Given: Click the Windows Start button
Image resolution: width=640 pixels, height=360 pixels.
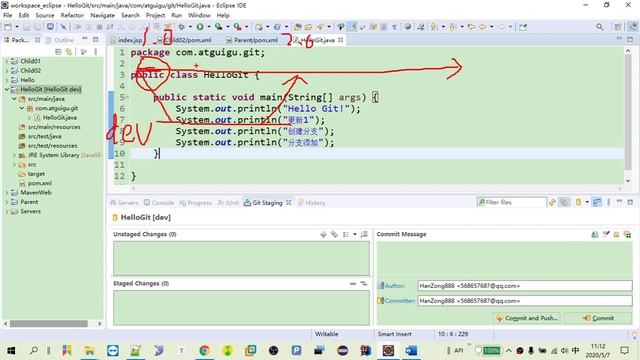Looking at the screenshot, I should (x=11, y=350).
